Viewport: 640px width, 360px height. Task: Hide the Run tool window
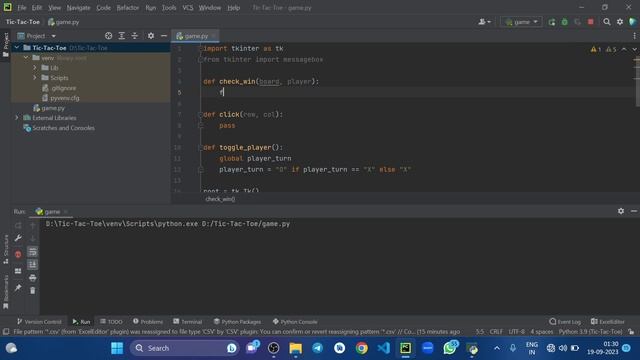[634, 211]
